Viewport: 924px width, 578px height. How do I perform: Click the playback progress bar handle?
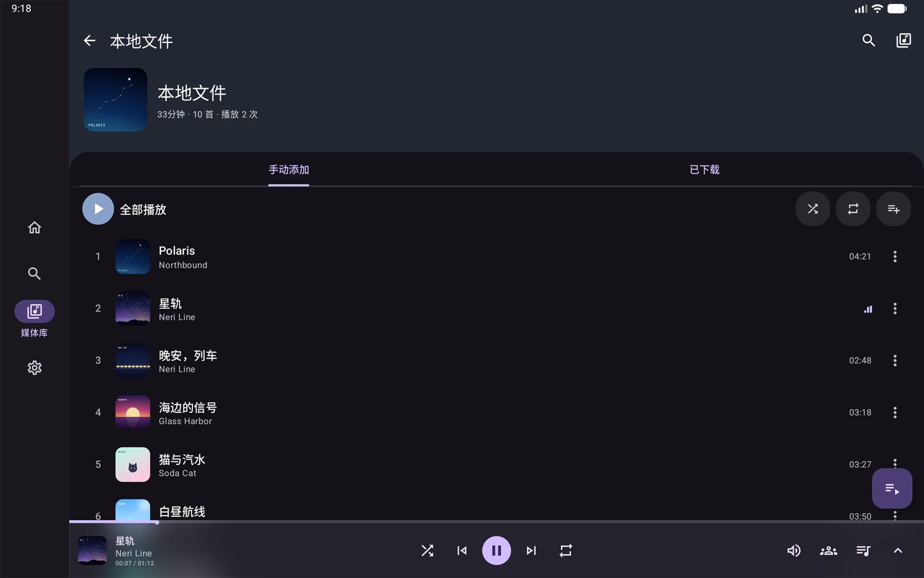pyautogui.click(x=157, y=521)
